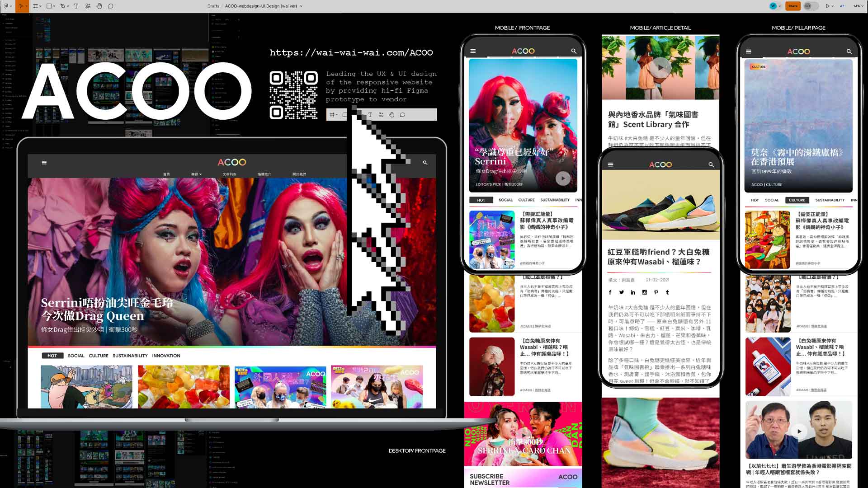
Task: Click the Drafts breadcrumb link
Action: click(x=213, y=6)
